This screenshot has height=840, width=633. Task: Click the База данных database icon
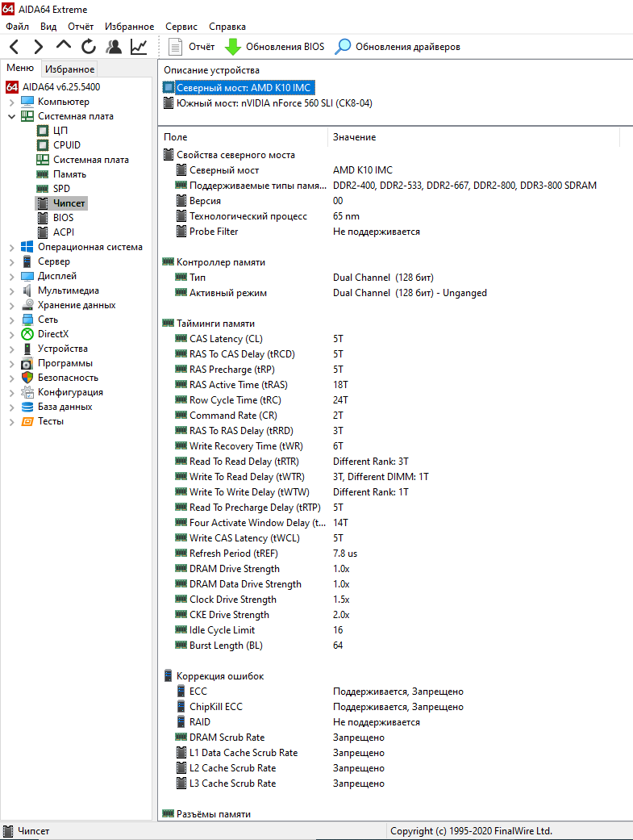pos(27,407)
